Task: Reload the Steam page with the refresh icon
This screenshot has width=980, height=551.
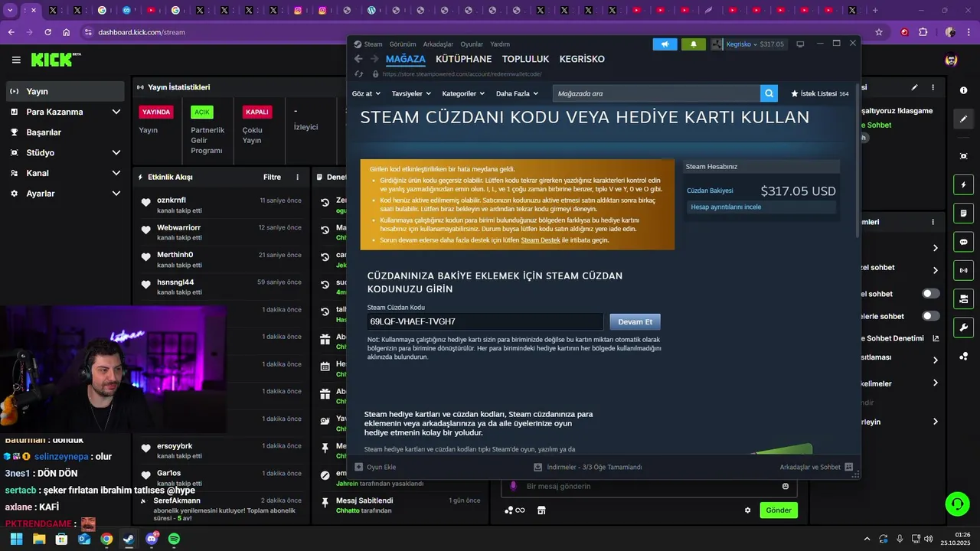Action: pos(358,74)
